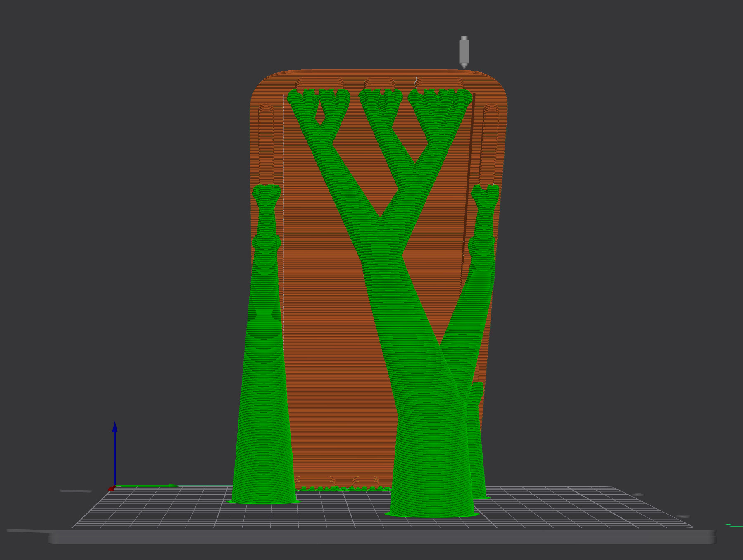Viewport: 743px width, 560px height.
Task: Select the red X-axis origin marker
Action: 111,490
